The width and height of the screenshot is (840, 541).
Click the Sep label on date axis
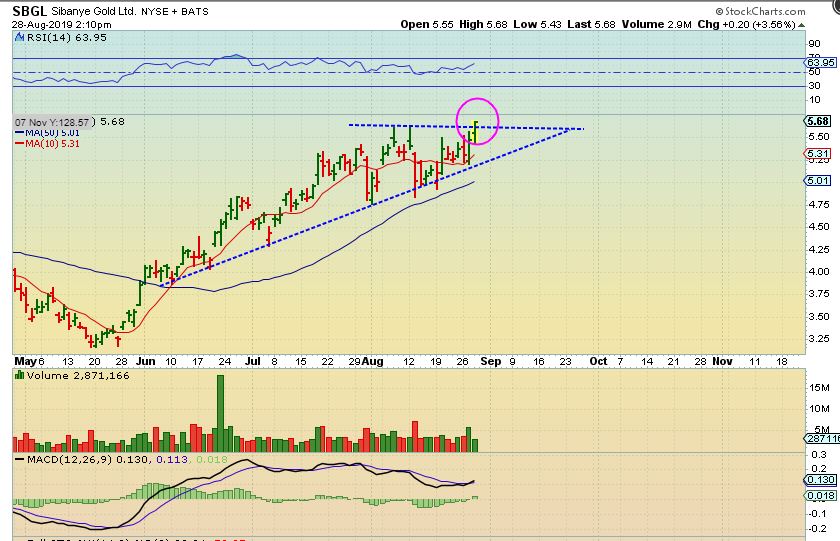pos(491,362)
